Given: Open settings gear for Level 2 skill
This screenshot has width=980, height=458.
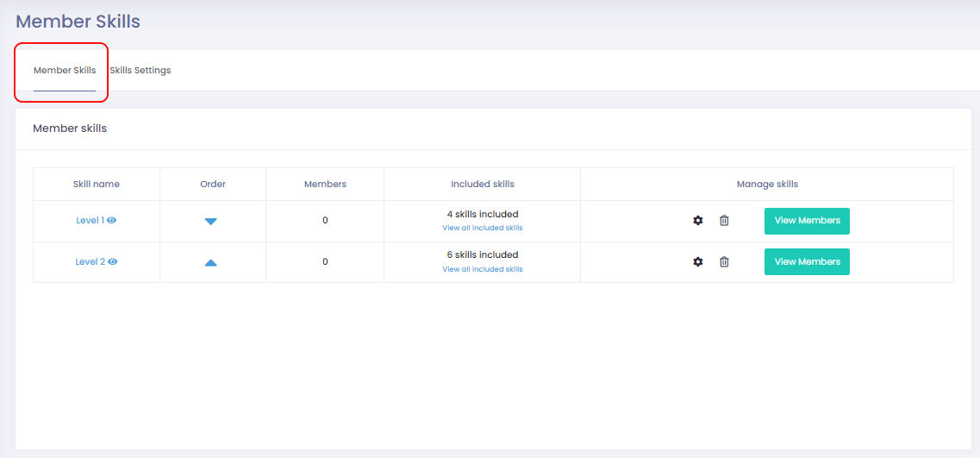Looking at the screenshot, I should (x=697, y=262).
